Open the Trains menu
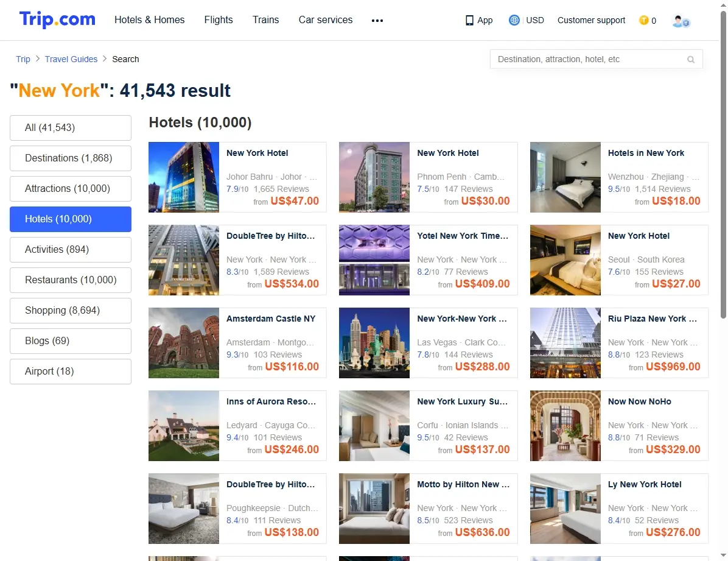This screenshot has height=561, width=728. tap(265, 20)
